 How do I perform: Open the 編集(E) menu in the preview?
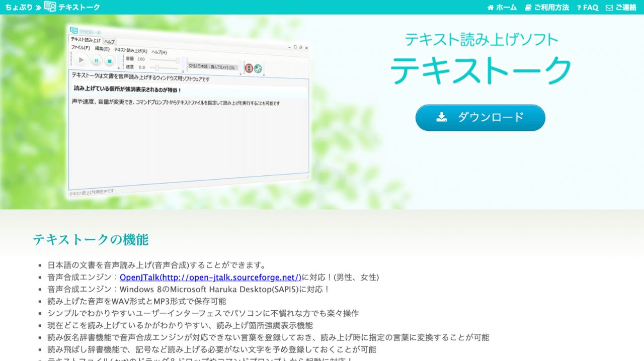(x=102, y=49)
